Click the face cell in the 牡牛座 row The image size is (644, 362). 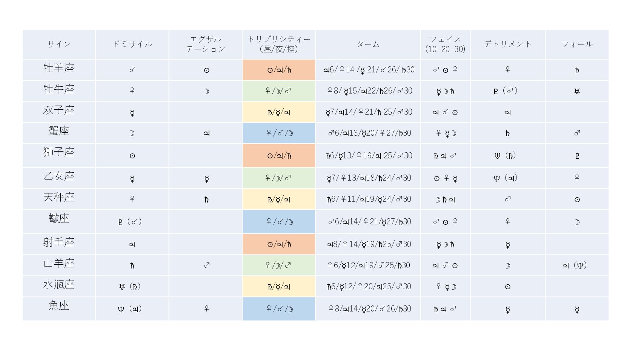coord(445,91)
